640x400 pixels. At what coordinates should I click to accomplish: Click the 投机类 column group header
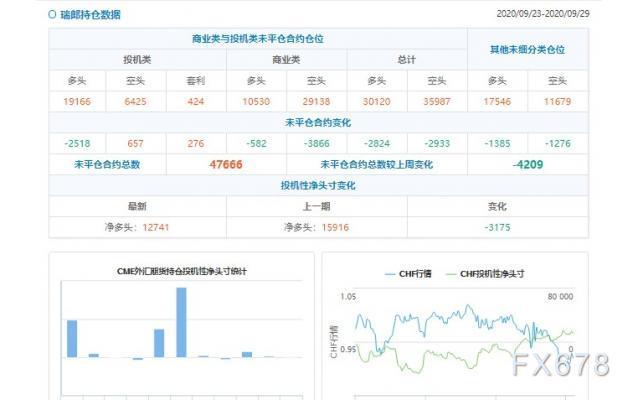[137, 60]
